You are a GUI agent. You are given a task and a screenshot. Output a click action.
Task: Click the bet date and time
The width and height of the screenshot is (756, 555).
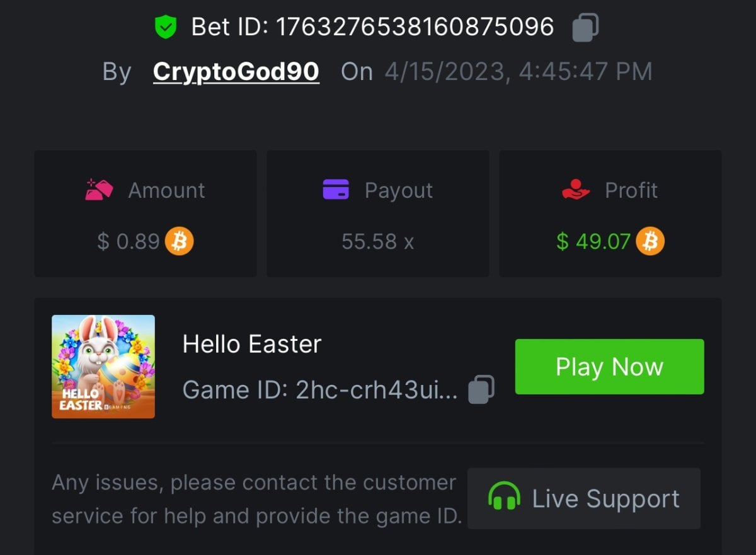[x=518, y=72]
